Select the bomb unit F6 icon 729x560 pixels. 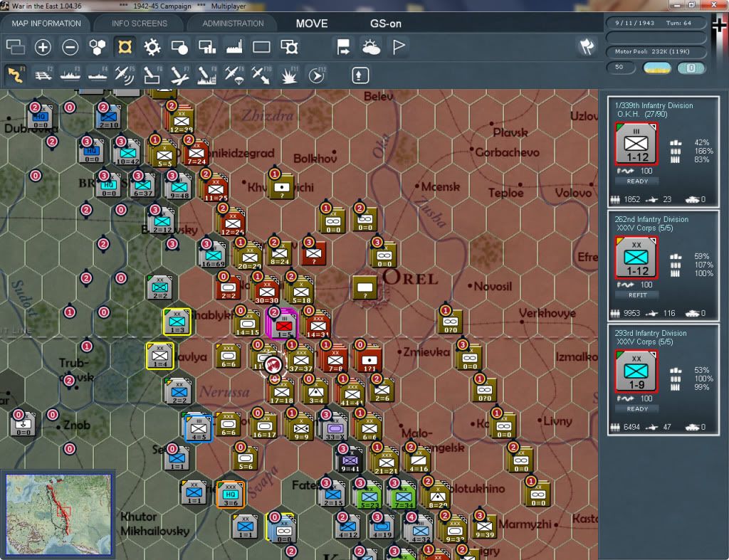coord(152,75)
